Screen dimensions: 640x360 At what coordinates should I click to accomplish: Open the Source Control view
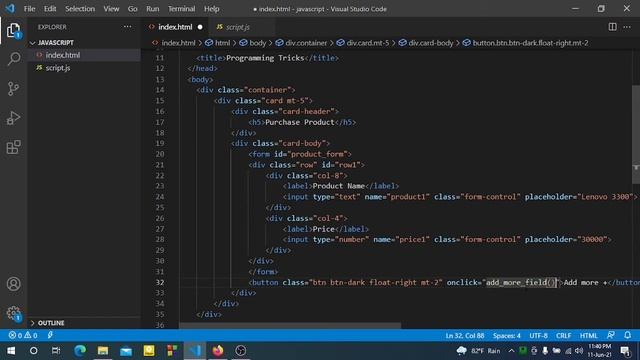tap(13, 88)
